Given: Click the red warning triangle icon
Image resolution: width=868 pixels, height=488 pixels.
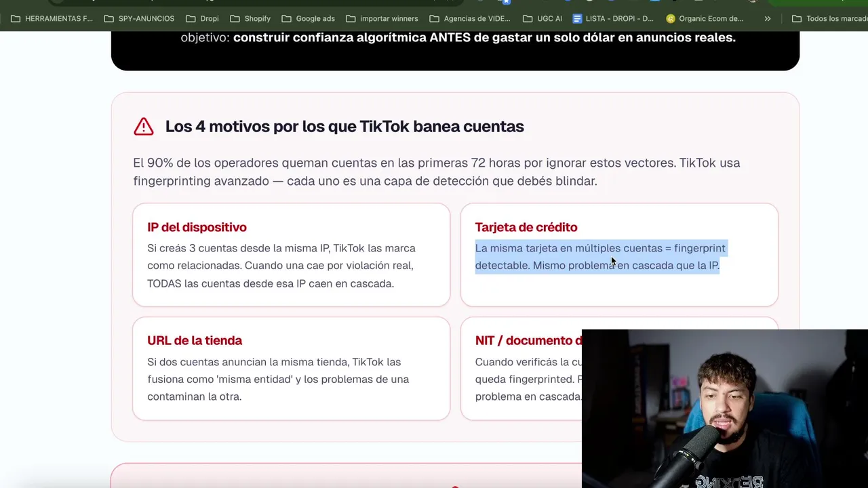Looking at the screenshot, I should [x=144, y=127].
